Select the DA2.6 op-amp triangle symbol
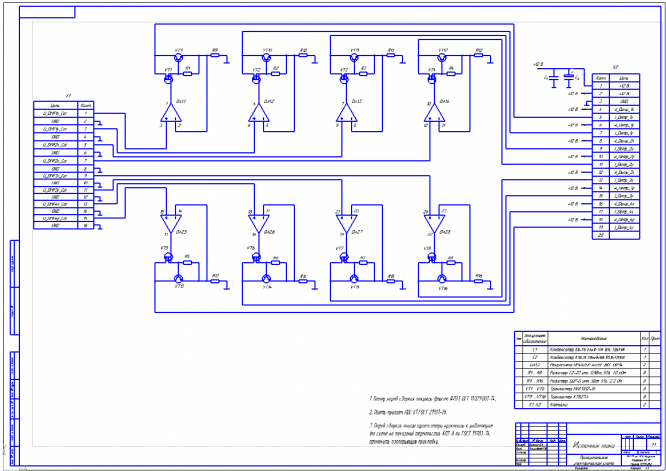The width and height of the screenshot is (666, 471). (259, 223)
